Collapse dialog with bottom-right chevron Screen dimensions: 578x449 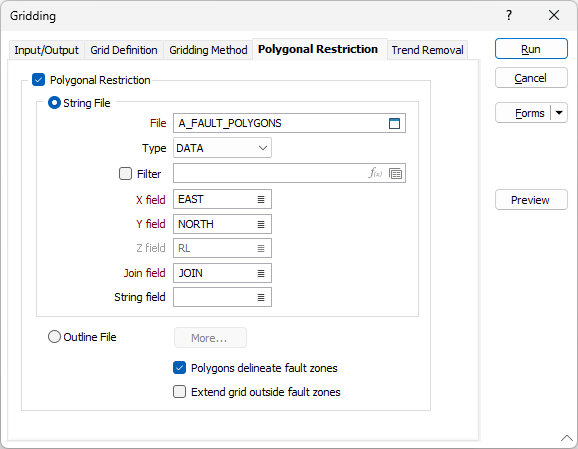[567, 438]
